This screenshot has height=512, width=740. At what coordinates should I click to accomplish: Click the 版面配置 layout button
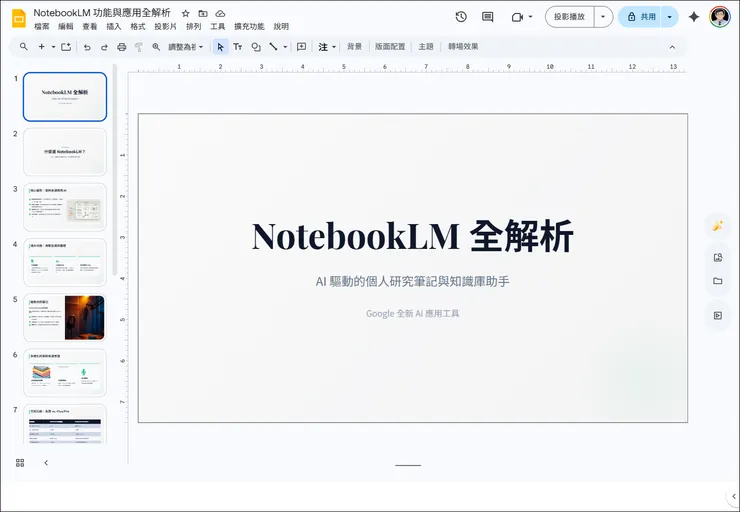click(390, 47)
